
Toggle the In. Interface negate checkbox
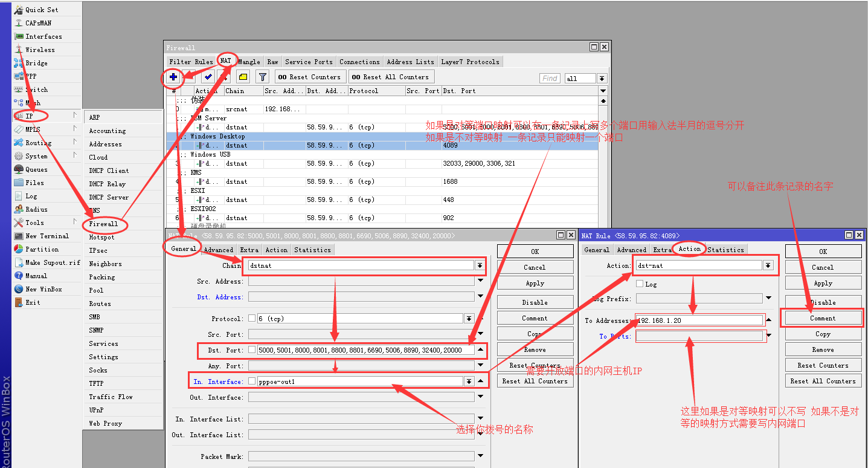tap(252, 382)
